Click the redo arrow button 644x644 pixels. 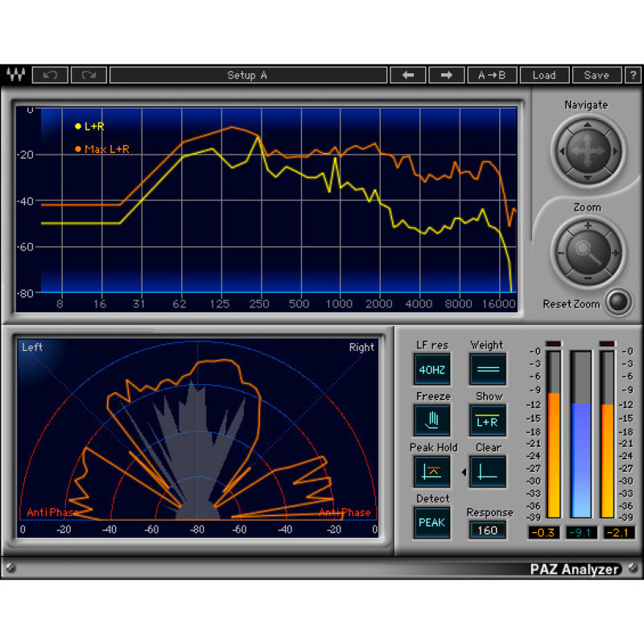[x=89, y=75]
